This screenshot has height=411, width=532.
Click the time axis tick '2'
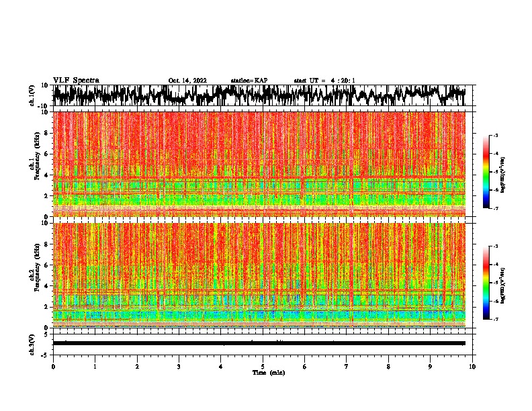pos(137,367)
